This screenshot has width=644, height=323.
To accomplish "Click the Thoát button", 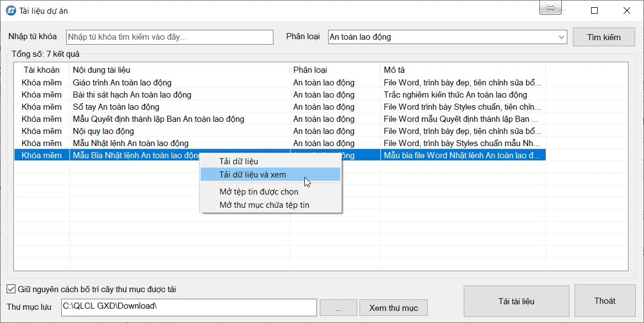I will point(604,301).
